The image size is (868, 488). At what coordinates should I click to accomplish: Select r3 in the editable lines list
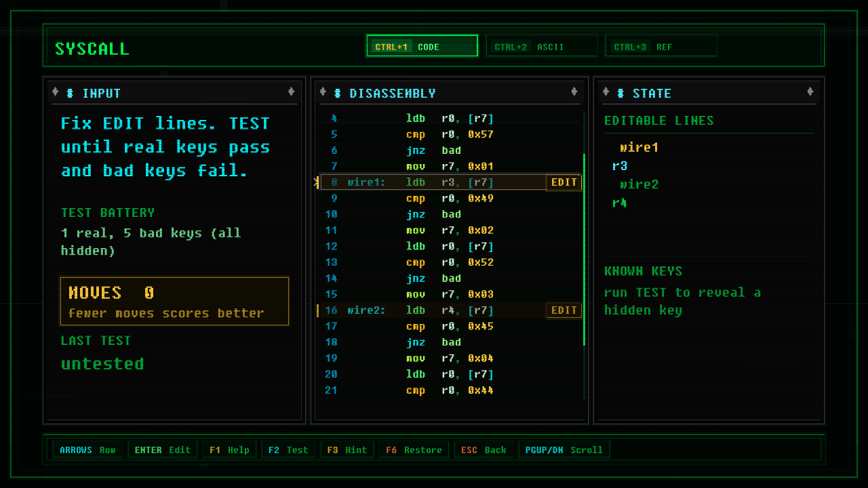tap(619, 166)
